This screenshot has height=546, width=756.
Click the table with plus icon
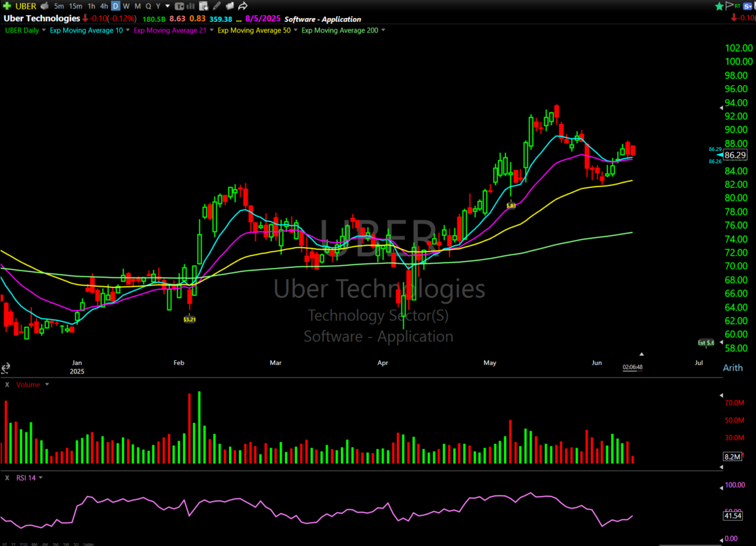click(x=203, y=6)
